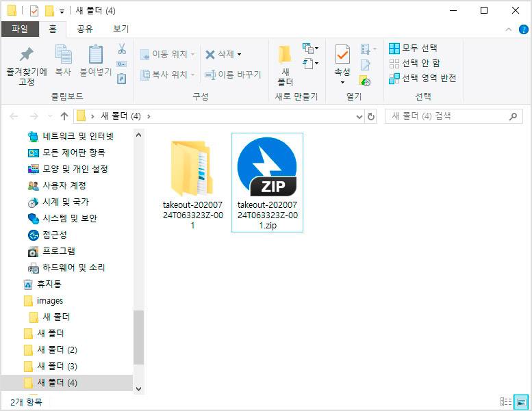This screenshot has width=532, height=411.
Task: Switch to the 보기 ribbon tab
Action: pyautogui.click(x=121, y=29)
